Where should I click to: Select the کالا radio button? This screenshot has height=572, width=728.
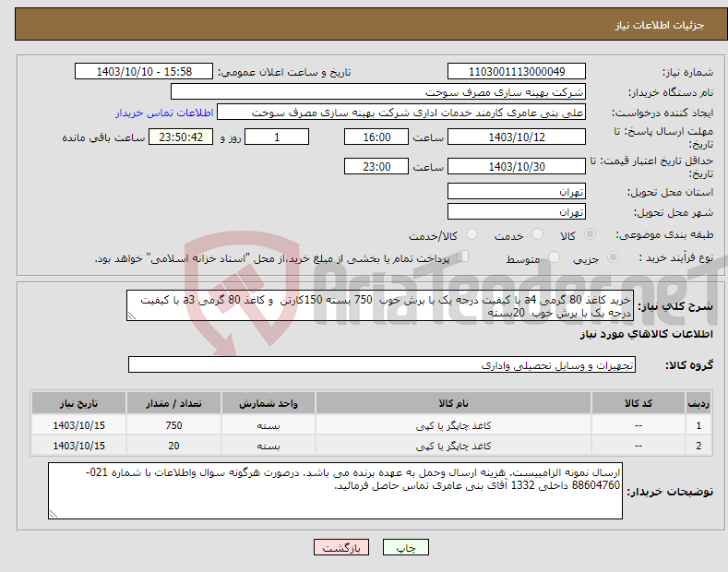coord(590,234)
